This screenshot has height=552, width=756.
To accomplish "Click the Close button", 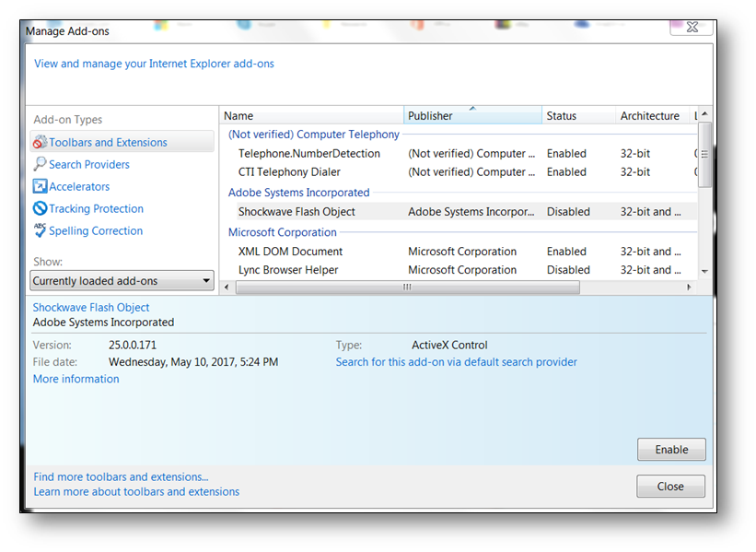I will pyautogui.click(x=670, y=486).
